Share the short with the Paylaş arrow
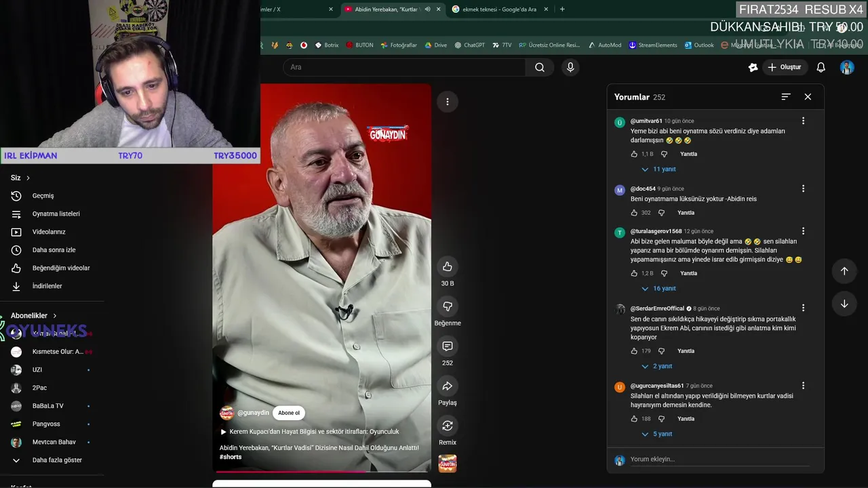 (x=447, y=386)
